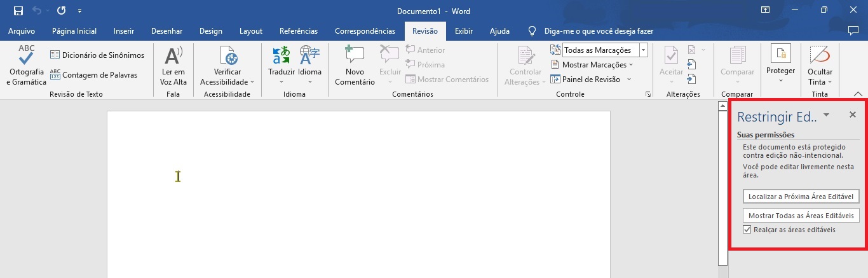Toggle Realçar as áreas editáveis checkbox

point(747,230)
